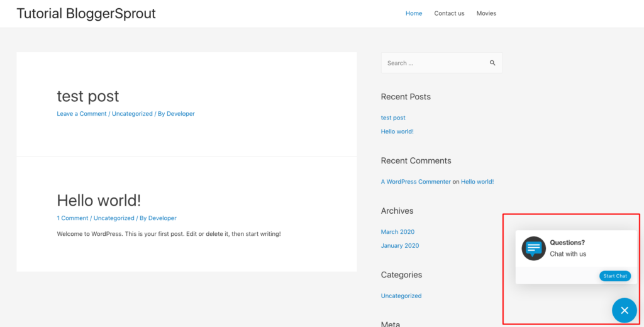
Task: Click the Tutorial BloggerSprout site title
Action: [x=86, y=13]
